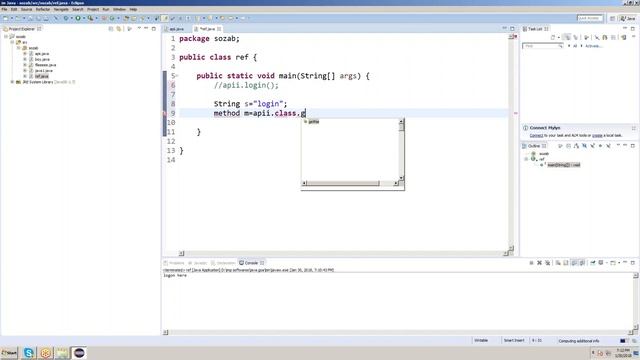Close the Connect Mylyn notice
This screenshot has height=360, width=640.
[633, 128]
